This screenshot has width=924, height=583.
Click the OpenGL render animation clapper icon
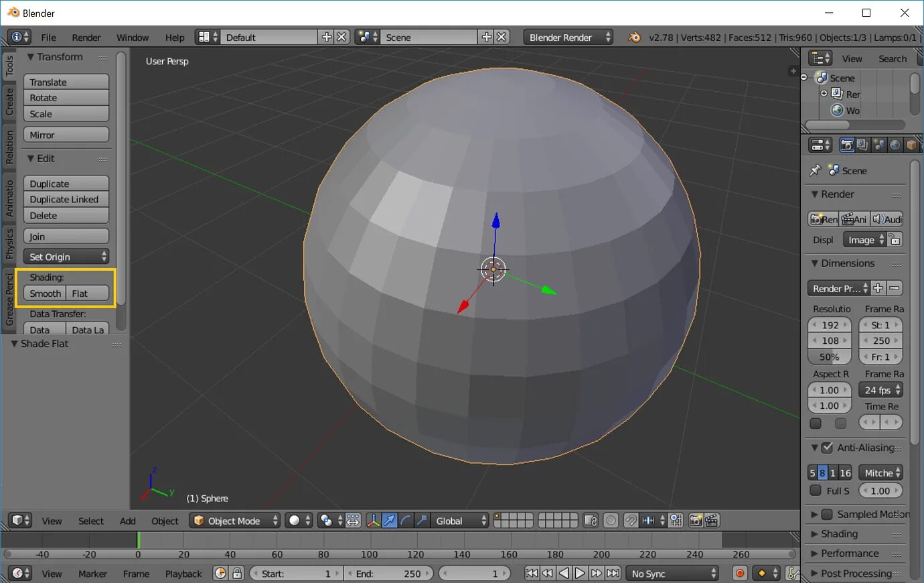click(x=712, y=521)
